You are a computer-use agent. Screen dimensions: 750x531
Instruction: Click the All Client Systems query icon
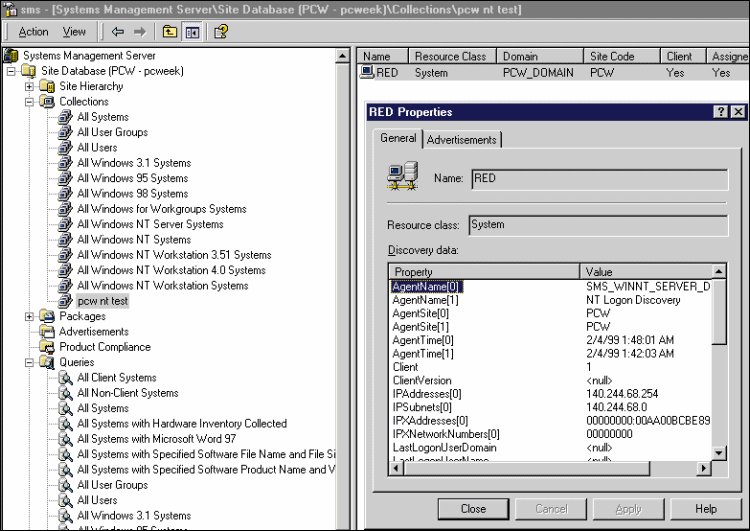pos(65,377)
